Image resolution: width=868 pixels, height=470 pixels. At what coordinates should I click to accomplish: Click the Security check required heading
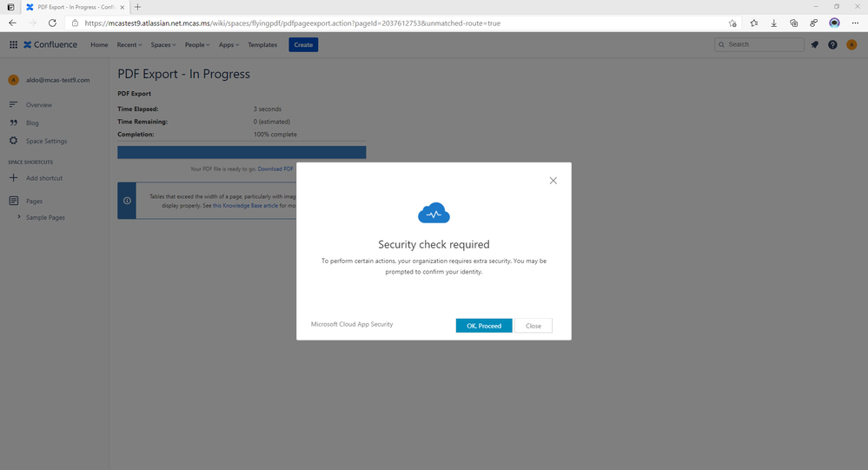point(434,244)
